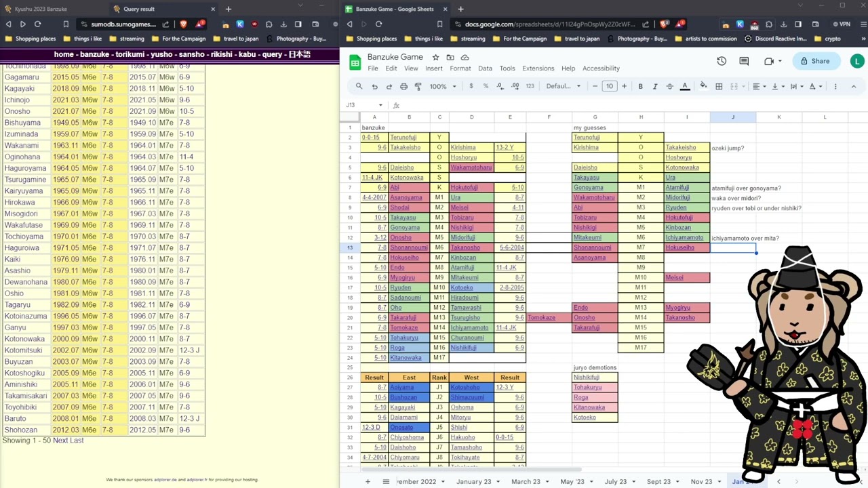Click Sheets home logo icon

tap(355, 62)
